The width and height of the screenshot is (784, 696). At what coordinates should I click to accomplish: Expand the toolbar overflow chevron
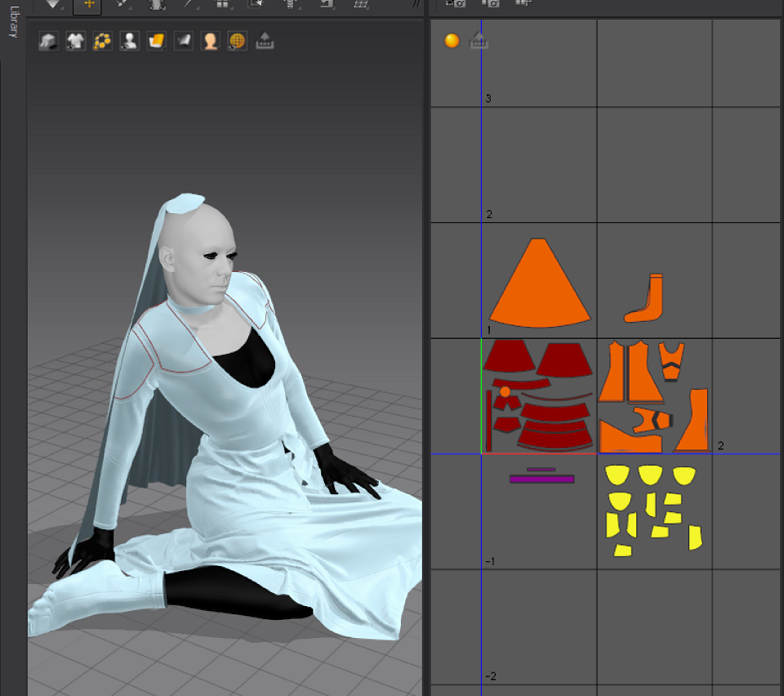pyautogui.click(x=416, y=4)
